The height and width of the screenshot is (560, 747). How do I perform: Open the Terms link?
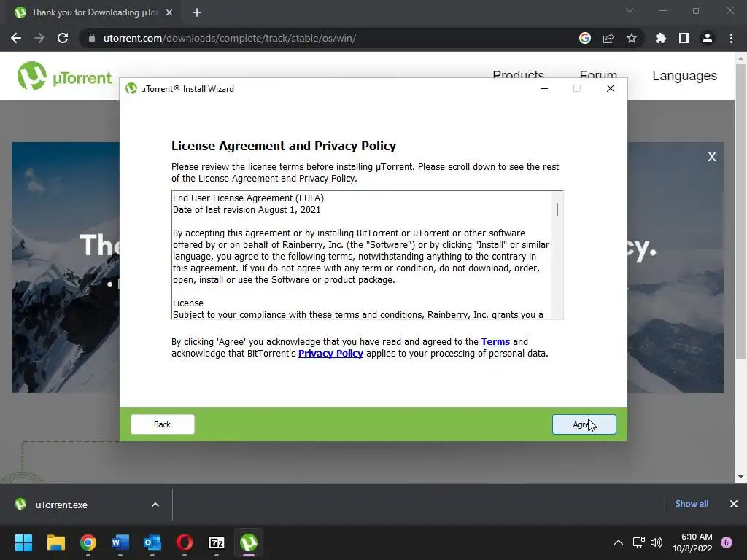click(495, 342)
